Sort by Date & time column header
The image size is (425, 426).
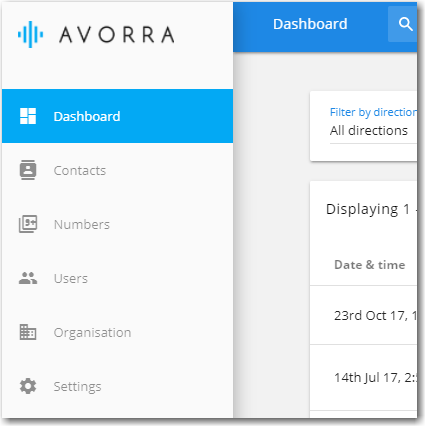370,265
